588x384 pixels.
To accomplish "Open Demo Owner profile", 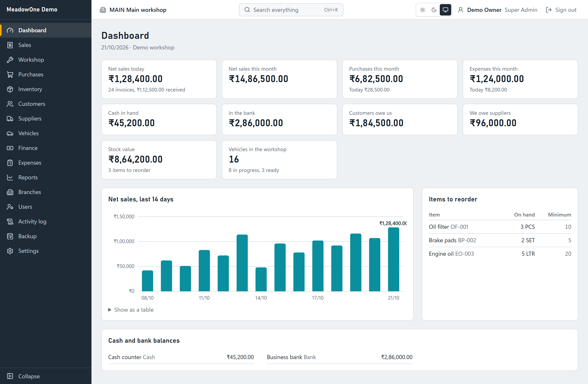I will click(x=497, y=10).
